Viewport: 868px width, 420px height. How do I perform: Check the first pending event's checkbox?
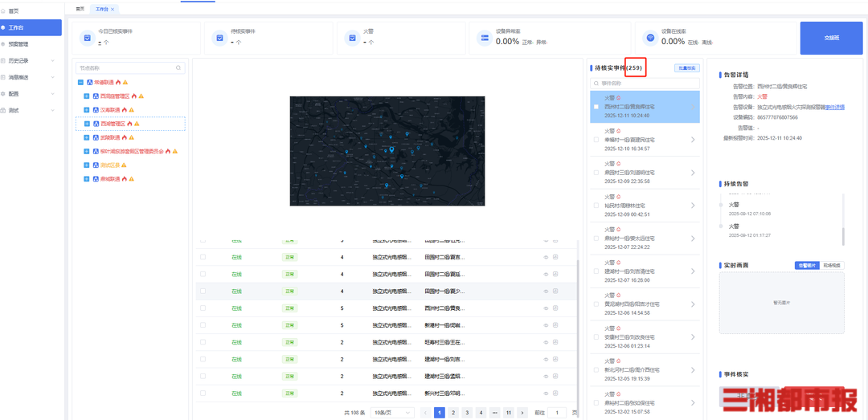(x=596, y=106)
